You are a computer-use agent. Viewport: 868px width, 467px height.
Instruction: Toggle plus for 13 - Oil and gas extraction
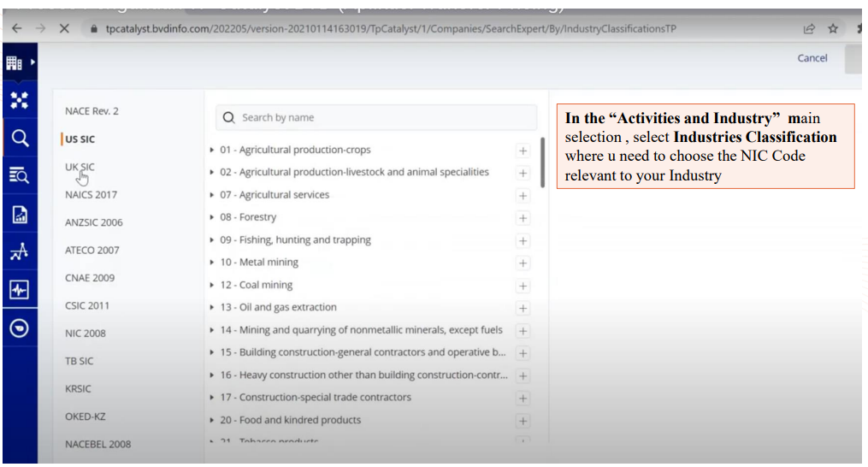click(523, 309)
